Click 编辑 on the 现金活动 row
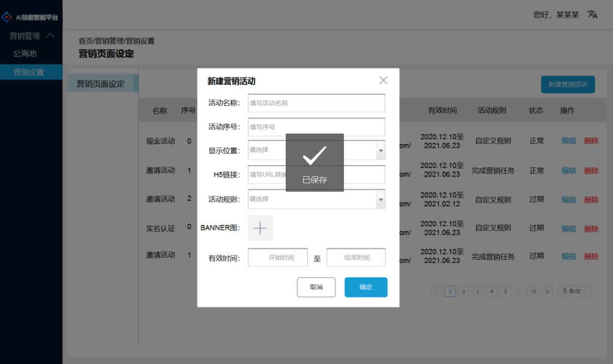The image size is (613, 364). pos(568,141)
